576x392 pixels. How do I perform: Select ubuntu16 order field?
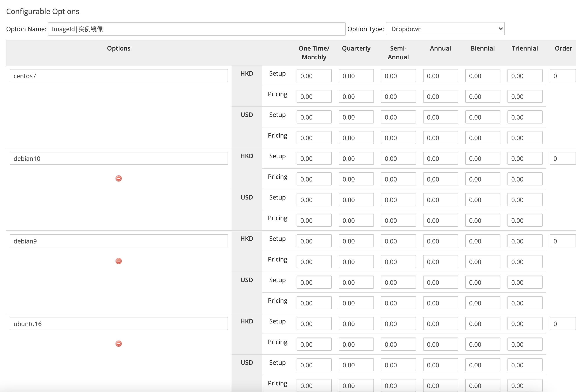pos(563,323)
